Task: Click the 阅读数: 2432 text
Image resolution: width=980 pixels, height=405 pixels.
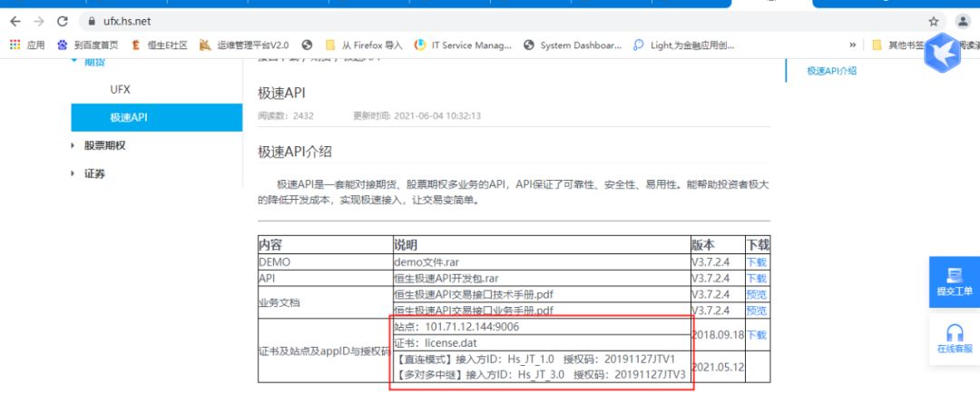Action: coord(286,115)
